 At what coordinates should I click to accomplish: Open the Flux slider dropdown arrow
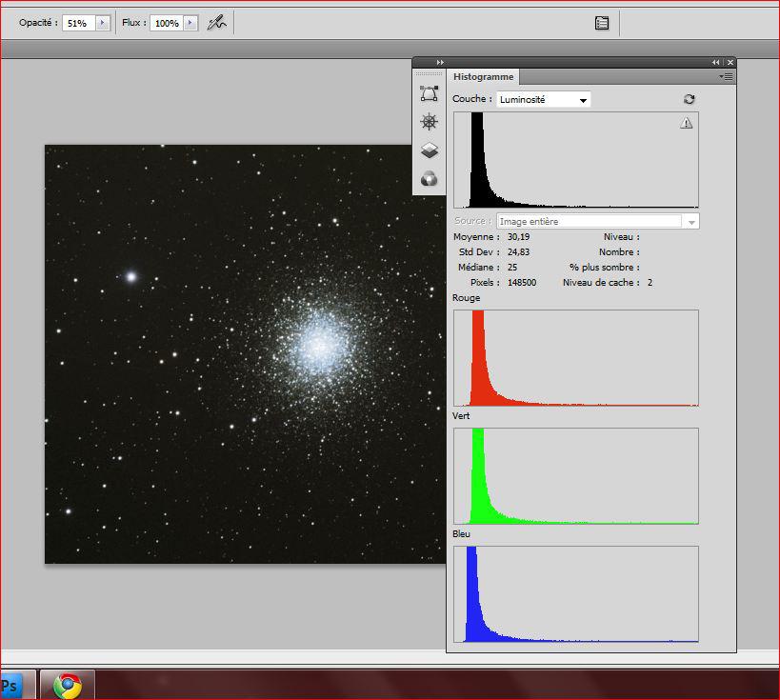[190, 23]
